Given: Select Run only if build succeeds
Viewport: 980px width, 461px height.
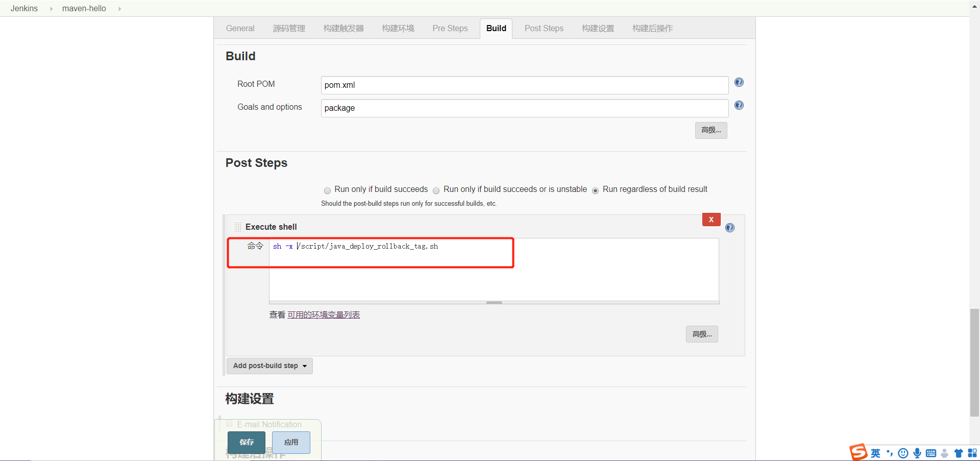Looking at the screenshot, I should pos(327,190).
